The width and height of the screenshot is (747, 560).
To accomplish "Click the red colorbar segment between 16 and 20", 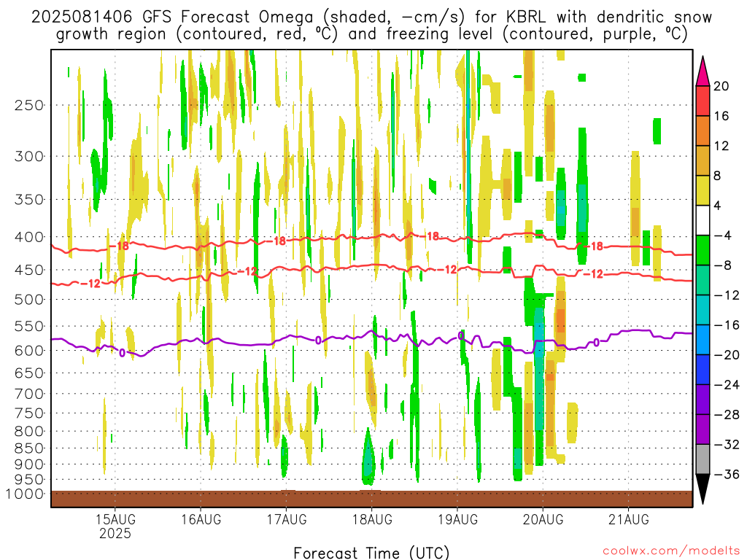I will click(703, 101).
